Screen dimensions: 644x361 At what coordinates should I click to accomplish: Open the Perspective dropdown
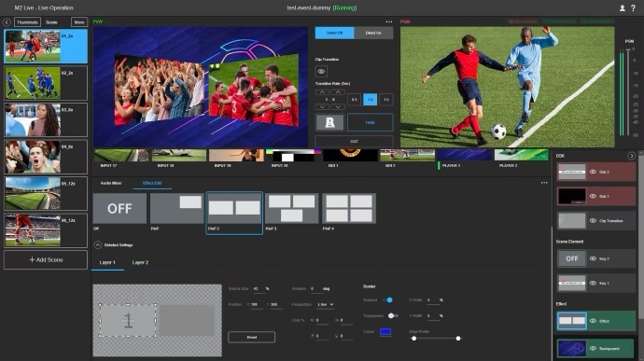326,305
